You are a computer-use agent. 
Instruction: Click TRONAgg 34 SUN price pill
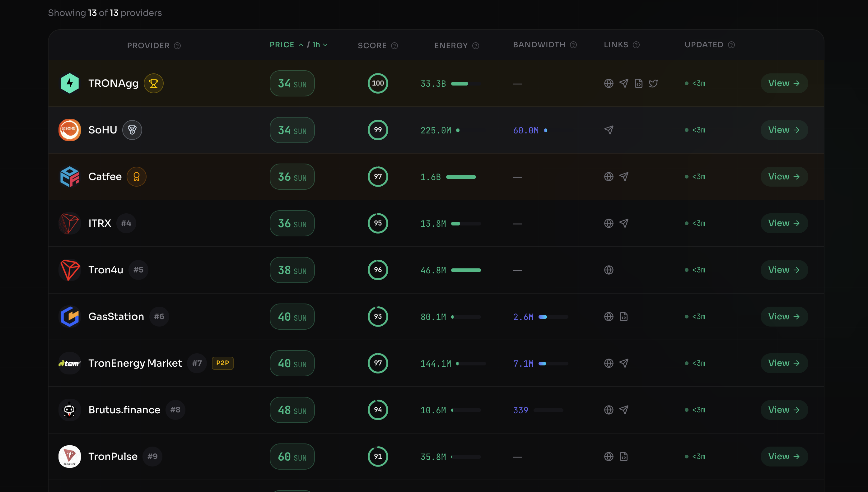click(292, 83)
